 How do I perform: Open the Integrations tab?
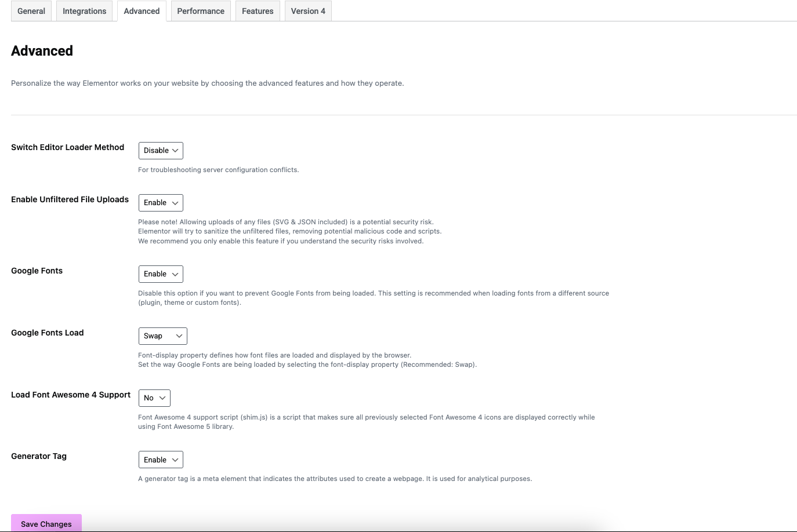[84, 11]
